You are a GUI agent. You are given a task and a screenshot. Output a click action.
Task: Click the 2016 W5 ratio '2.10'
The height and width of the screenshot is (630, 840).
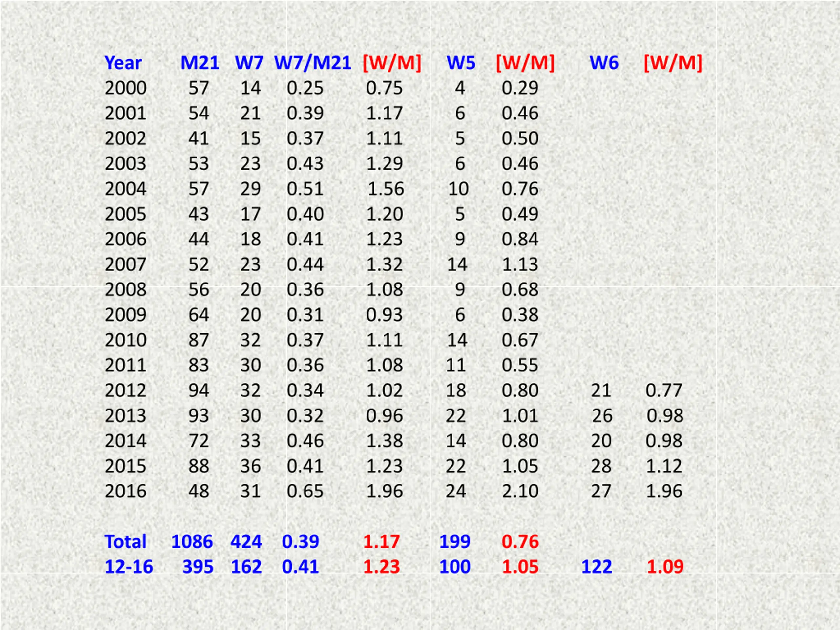point(520,491)
